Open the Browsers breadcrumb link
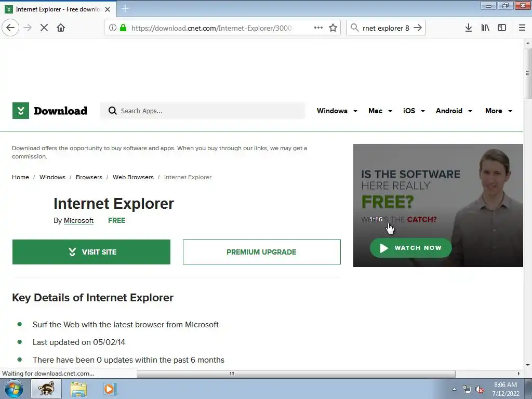Viewport: 532px width, 399px height. (x=89, y=177)
